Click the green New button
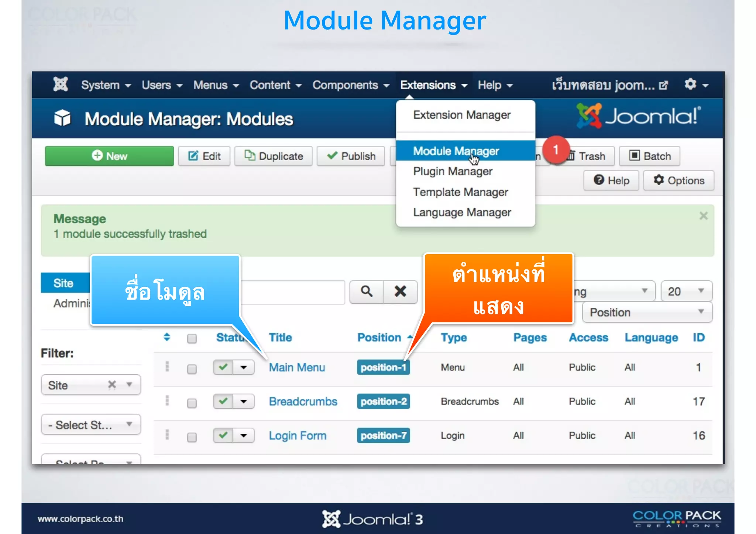The width and height of the screenshot is (756, 534). 109,156
